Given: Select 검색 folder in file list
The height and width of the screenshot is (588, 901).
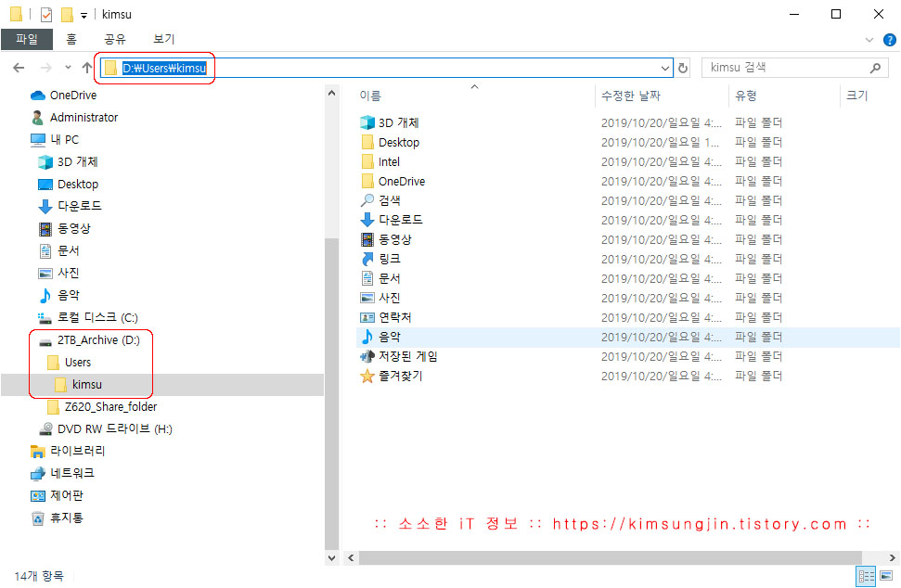Looking at the screenshot, I should [380, 201].
